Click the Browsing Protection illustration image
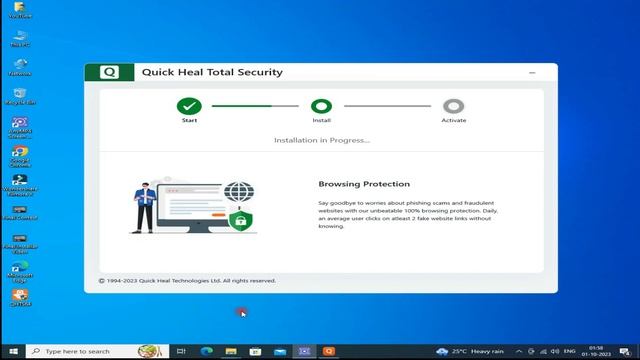Image resolution: width=640 pixels, height=360 pixels. click(193, 205)
